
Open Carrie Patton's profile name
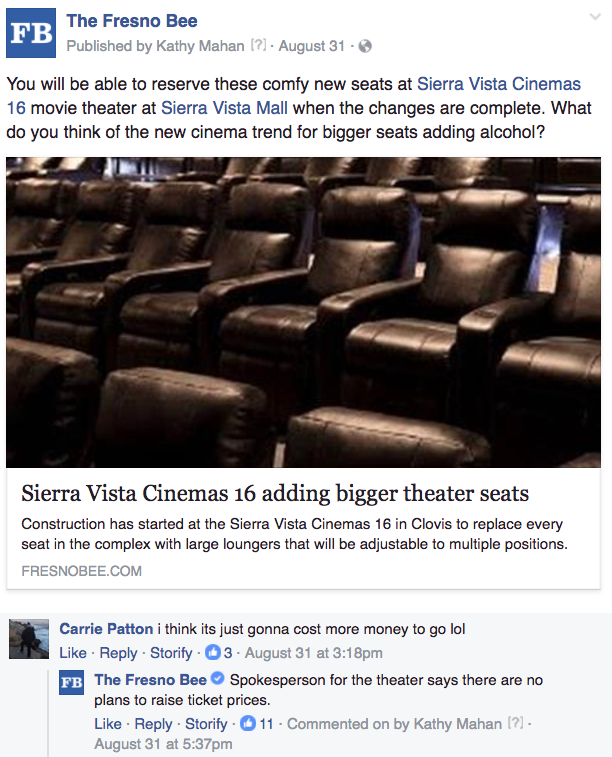pyautogui.click(x=106, y=629)
